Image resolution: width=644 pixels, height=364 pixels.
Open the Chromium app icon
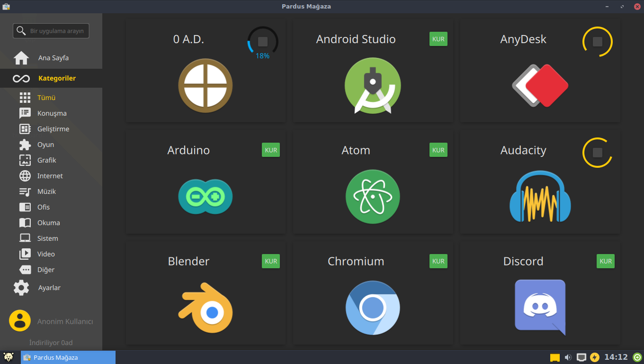click(373, 308)
